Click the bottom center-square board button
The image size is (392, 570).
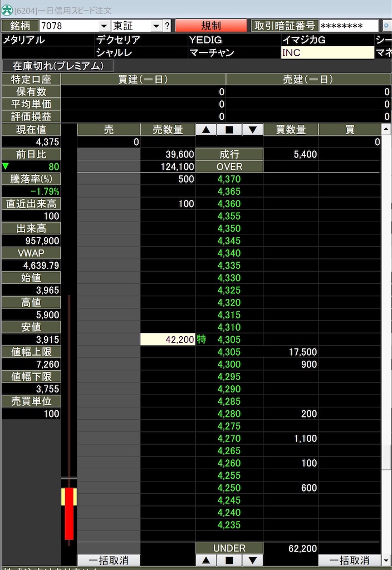point(229,560)
